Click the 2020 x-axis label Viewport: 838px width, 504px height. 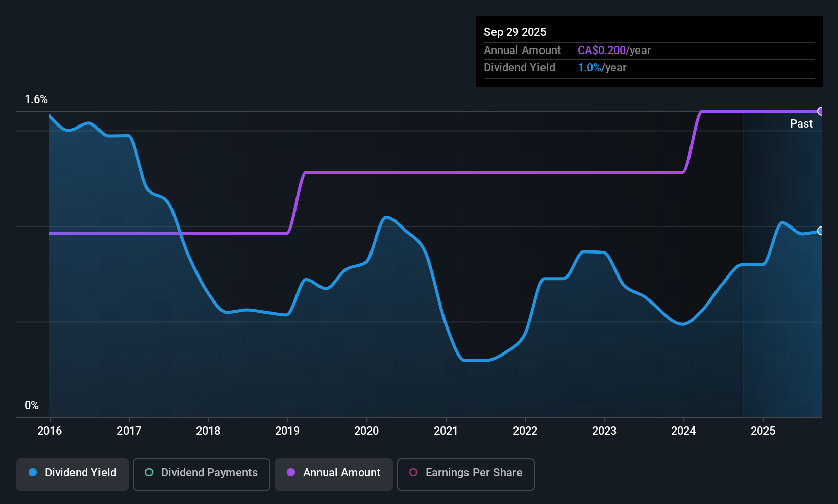pyautogui.click(x=366, y=431)
